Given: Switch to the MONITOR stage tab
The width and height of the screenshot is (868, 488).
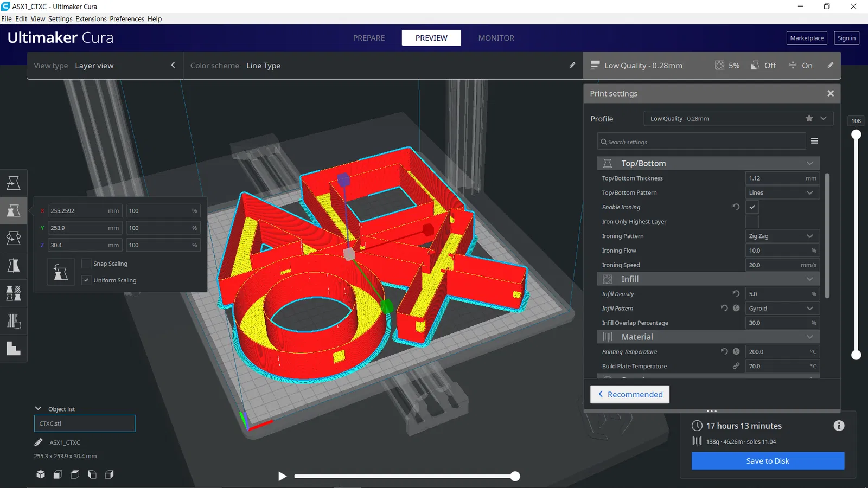Looking at the screenshot, I should (x=496, y=38).
